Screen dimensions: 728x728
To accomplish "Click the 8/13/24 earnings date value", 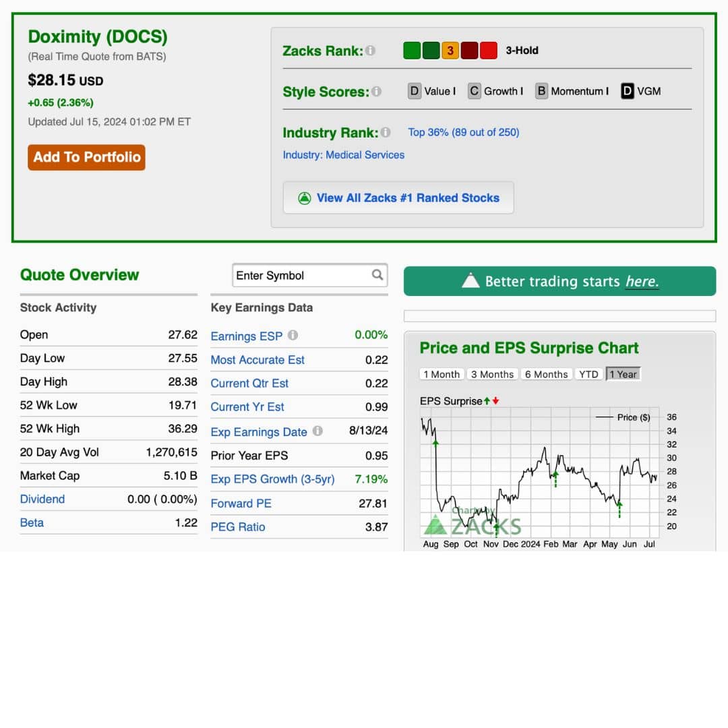I will coord(368,430).
